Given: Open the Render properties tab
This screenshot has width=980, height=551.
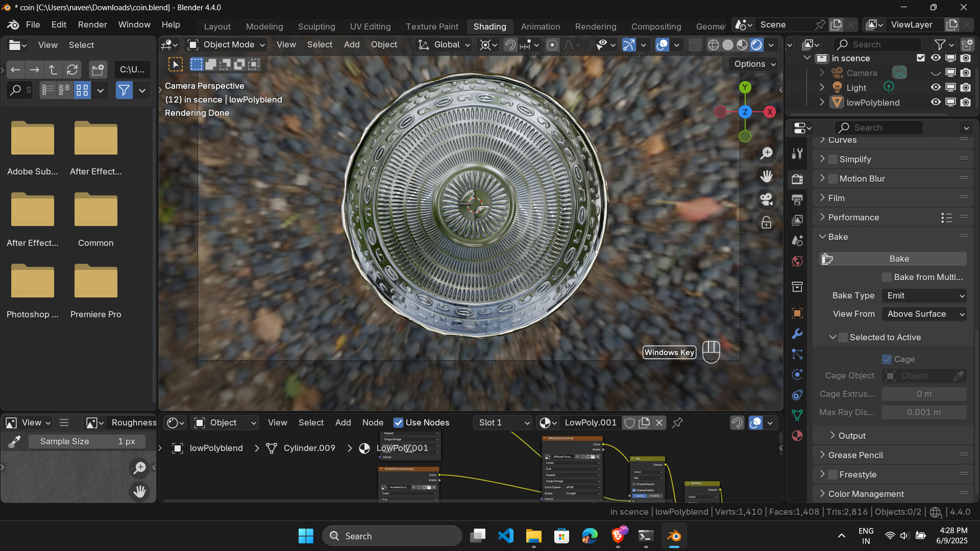Looking at the screenshot, I should click(797, 179).
